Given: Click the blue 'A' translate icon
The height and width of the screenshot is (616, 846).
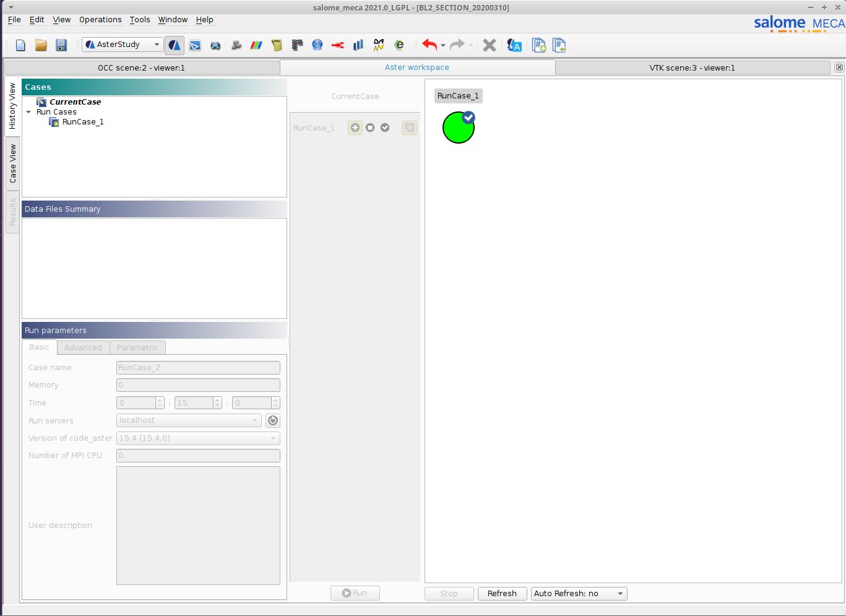Looking at the screenshot, I should click(x=514, y=45).
